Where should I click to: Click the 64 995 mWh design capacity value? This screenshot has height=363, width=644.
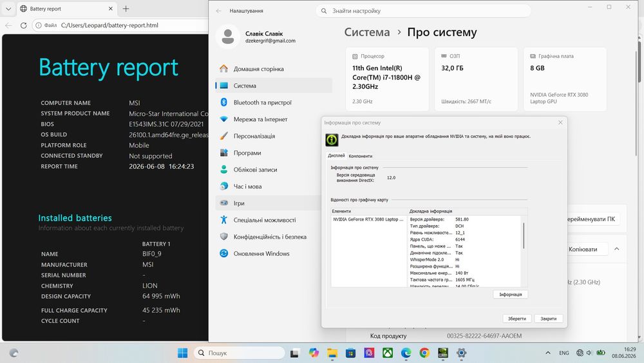coord(161,296)
